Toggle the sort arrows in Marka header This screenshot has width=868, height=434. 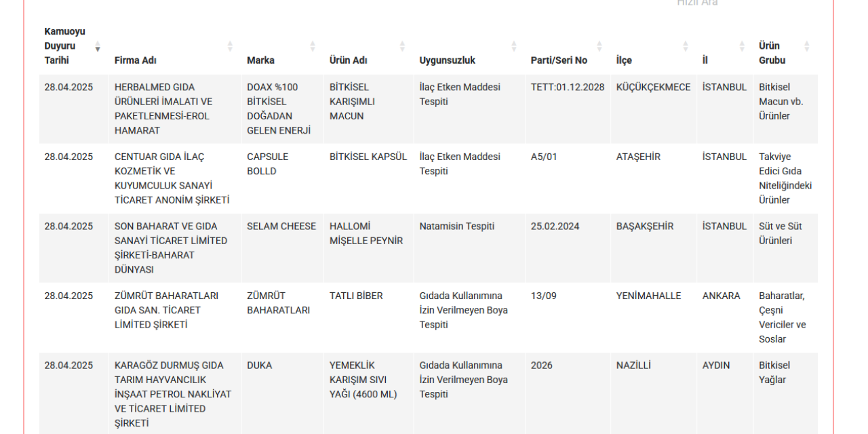pyautogui.click(x=313, y=46)
